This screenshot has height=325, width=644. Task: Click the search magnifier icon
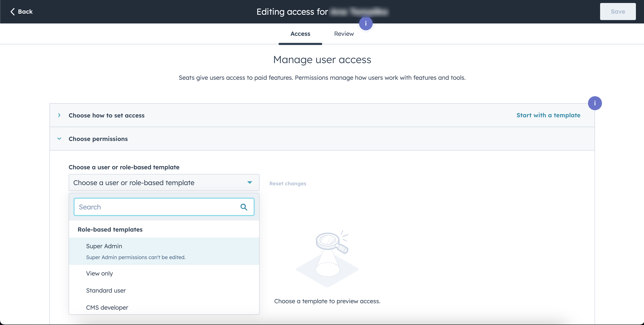(244, 207)
